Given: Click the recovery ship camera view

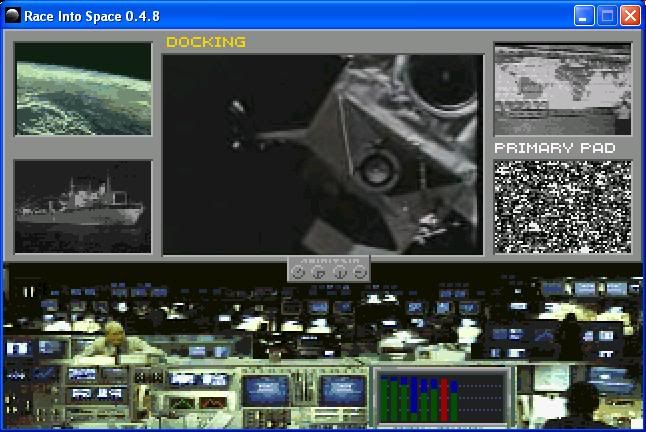Looking at the screenshot, I should tap(83, 206).
